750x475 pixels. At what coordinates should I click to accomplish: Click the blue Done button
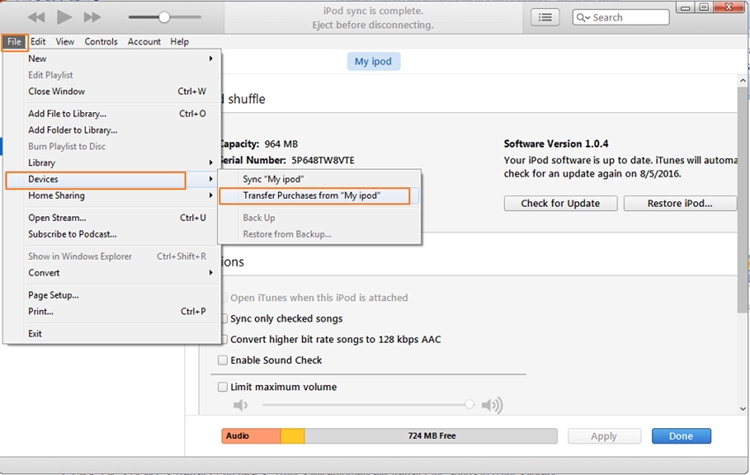[x=681, y=436]
